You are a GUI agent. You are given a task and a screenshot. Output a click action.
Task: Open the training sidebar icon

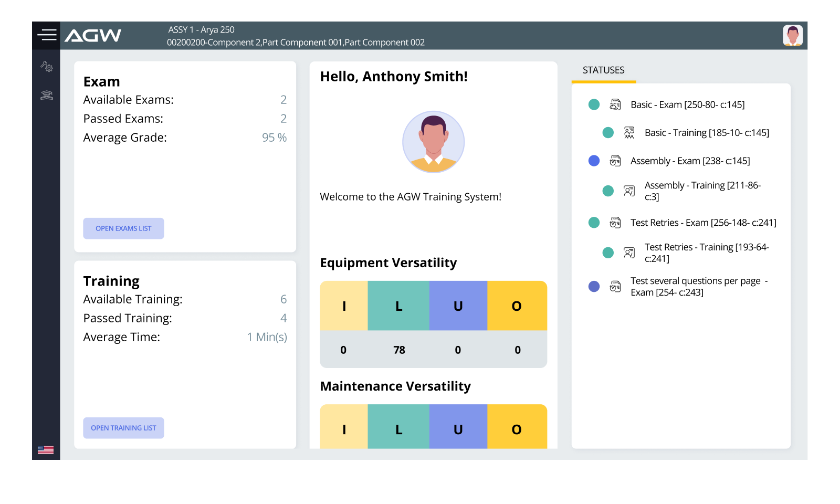(47, 95)
